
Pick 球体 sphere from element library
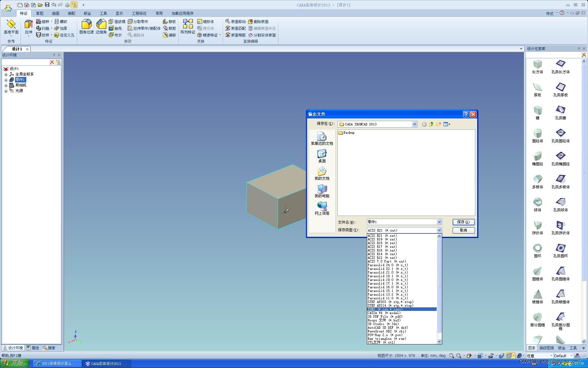pos(537,205)
